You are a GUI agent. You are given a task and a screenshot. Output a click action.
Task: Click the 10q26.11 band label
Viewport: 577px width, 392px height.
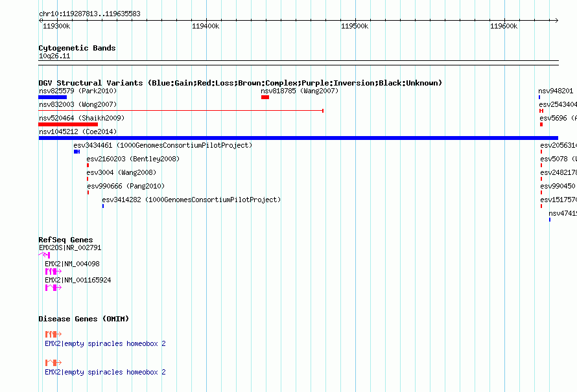54,56
